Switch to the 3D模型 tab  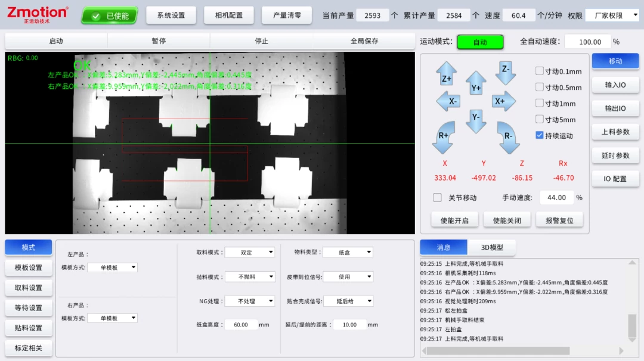click(492, 247)
